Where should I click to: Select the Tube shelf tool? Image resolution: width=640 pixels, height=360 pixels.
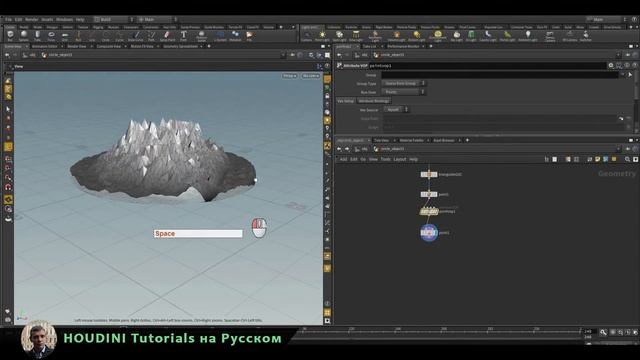coord(37,36)
